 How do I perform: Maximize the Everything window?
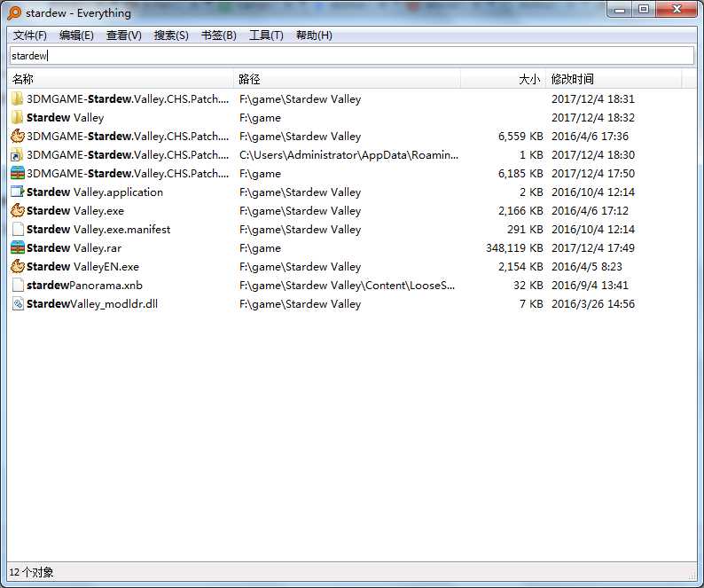644,10
